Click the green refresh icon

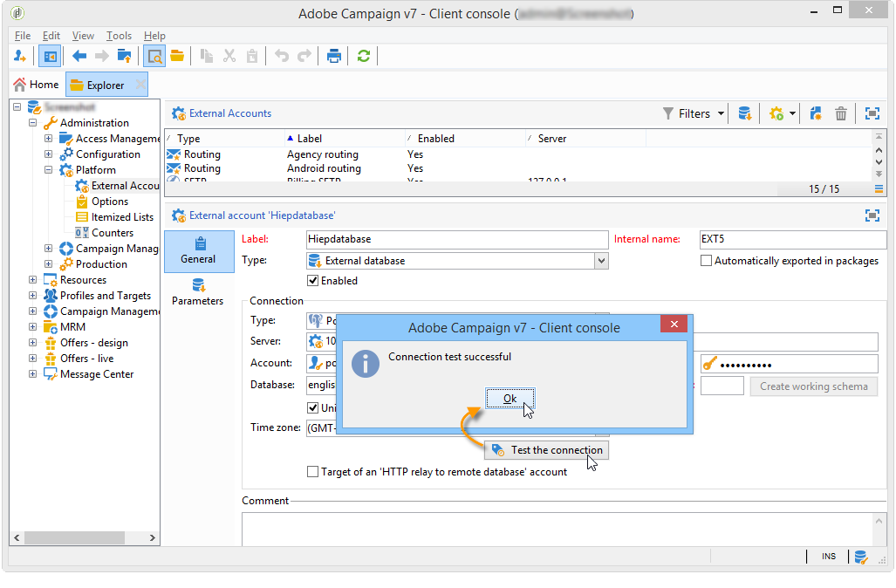[364, 56]
